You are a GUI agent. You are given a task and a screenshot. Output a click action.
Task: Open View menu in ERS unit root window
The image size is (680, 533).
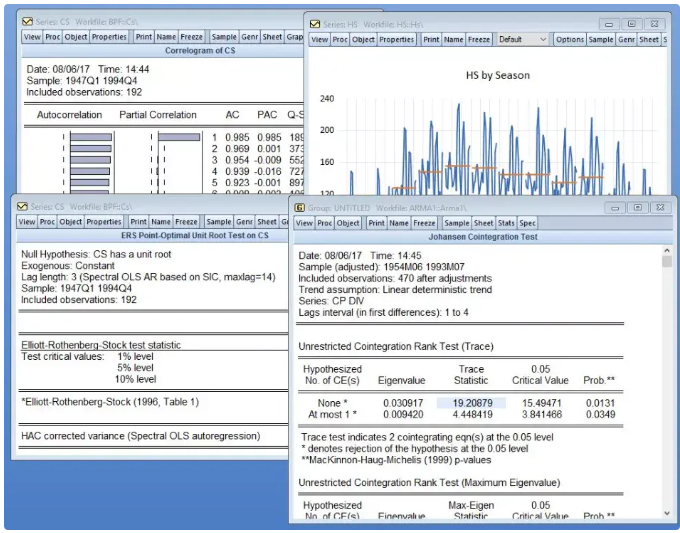pos(27,222)
